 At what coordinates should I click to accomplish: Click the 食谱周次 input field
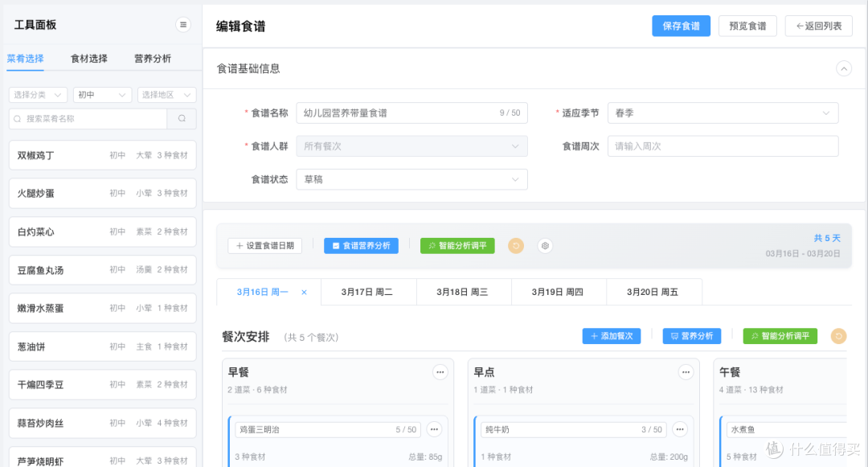(723, 146)
